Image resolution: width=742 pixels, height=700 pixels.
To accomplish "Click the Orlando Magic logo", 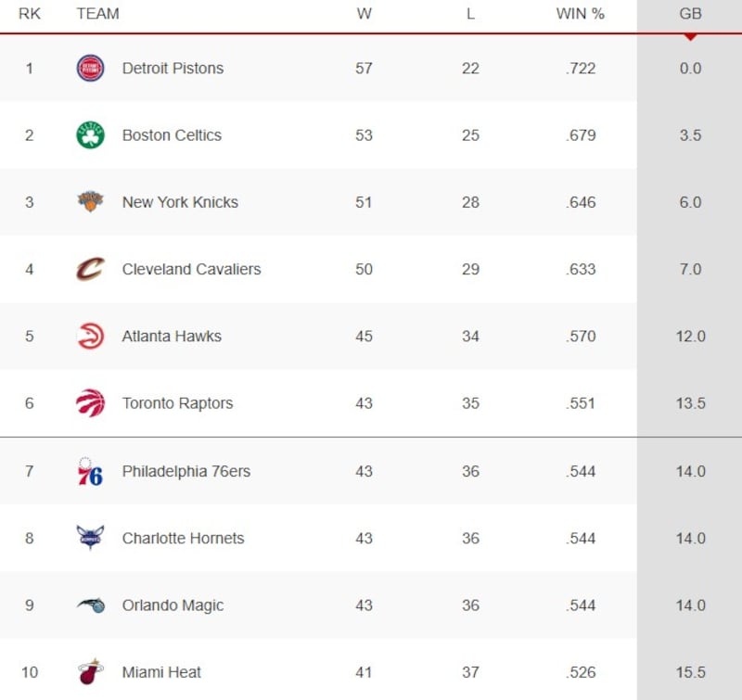I will click(90, 605).
